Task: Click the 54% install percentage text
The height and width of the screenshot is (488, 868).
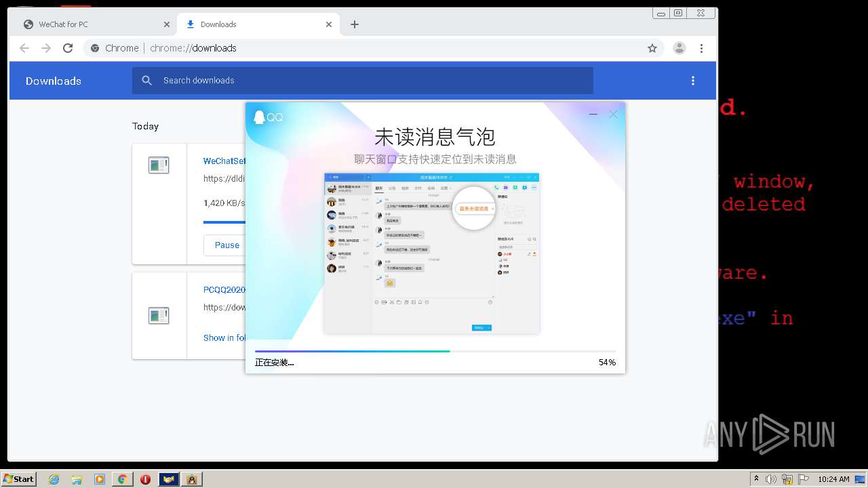Action: coord(607,363)
